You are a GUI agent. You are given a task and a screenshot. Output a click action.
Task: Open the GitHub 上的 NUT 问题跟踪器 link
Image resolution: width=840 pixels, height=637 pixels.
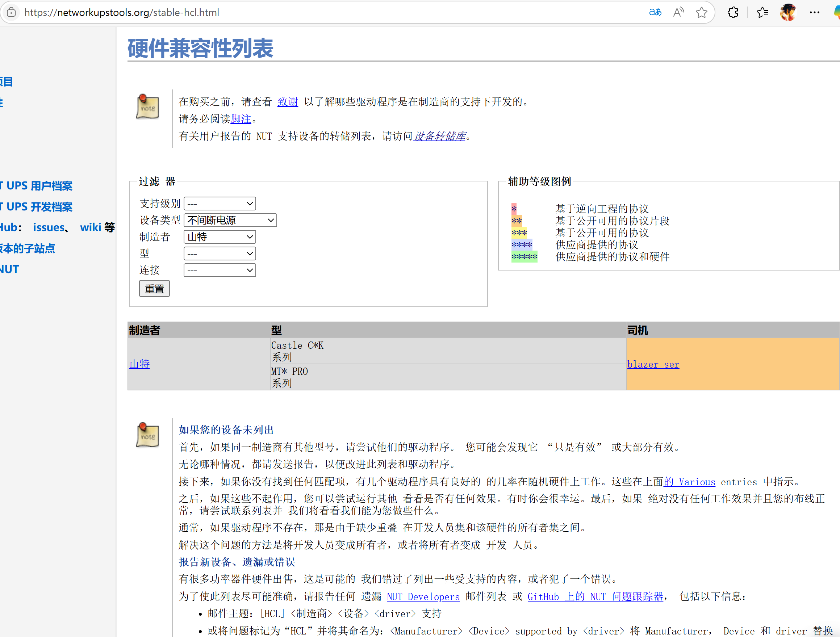point(595,596)
